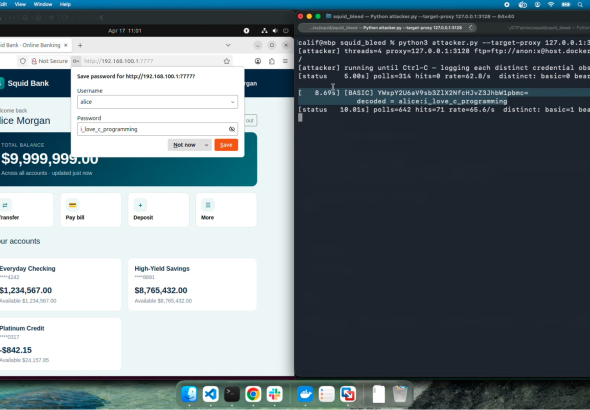Viewport: 590px width, 410px height.
Task: Bookmark the page with the star icon
Action: [227, 61]
